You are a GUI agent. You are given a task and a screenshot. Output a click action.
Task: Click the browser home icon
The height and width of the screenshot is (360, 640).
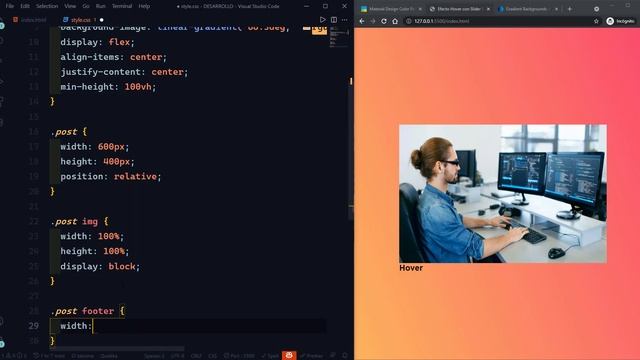tap(395, 21)
